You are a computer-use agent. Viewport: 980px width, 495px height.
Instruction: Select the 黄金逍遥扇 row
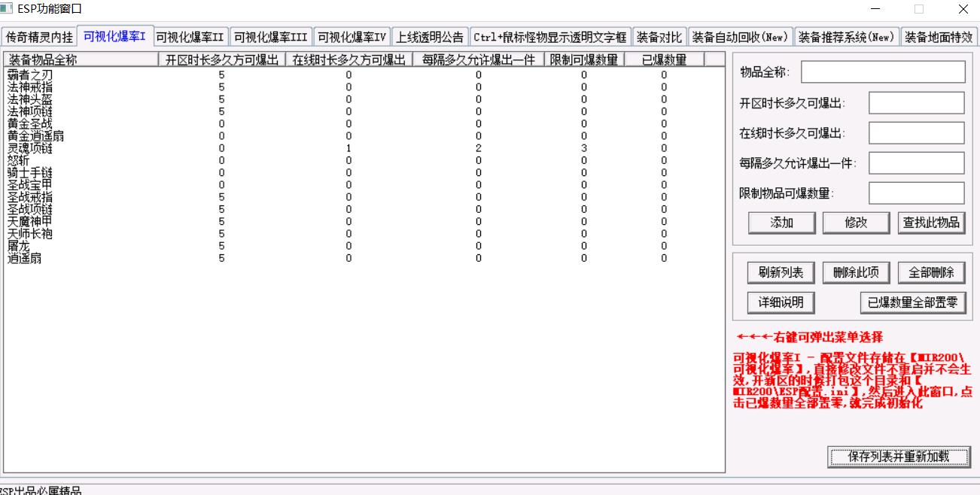364,136
